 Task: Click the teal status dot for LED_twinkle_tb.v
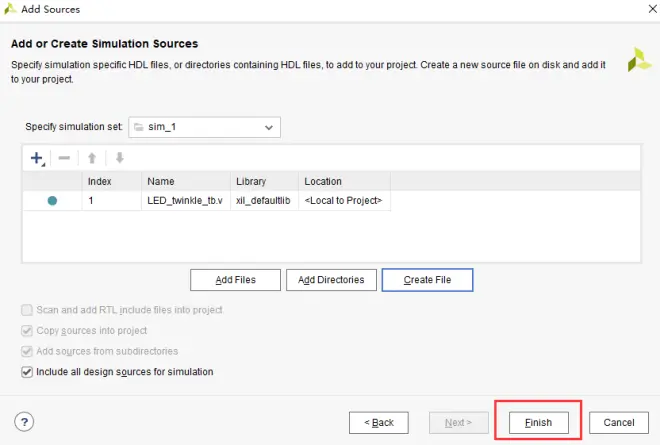[52, 201]
